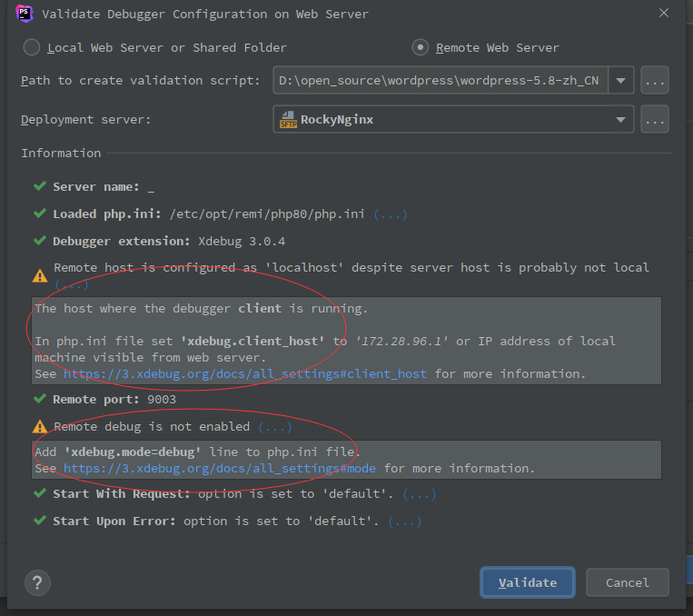Expand the validation script path dropdown

pos(621,80)
